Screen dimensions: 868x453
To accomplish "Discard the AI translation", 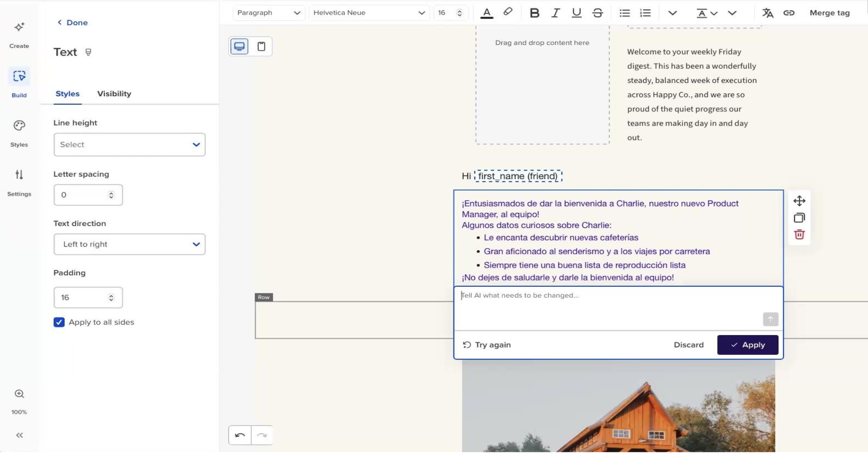I will (688, 345).
